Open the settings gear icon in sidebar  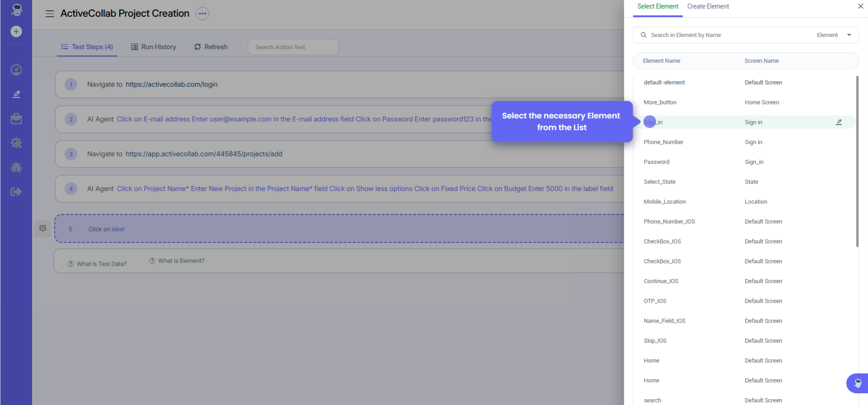pos(16,143)
